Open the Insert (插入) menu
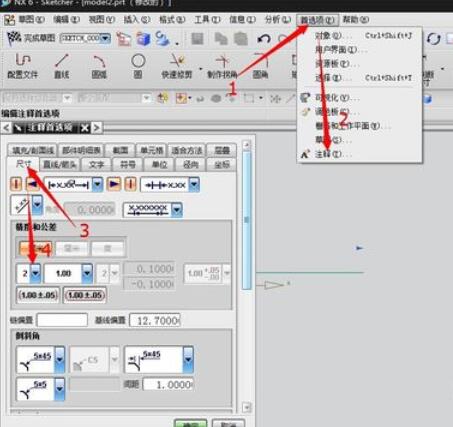The width and height of the screenshot is (453, 427). [137, 20]
